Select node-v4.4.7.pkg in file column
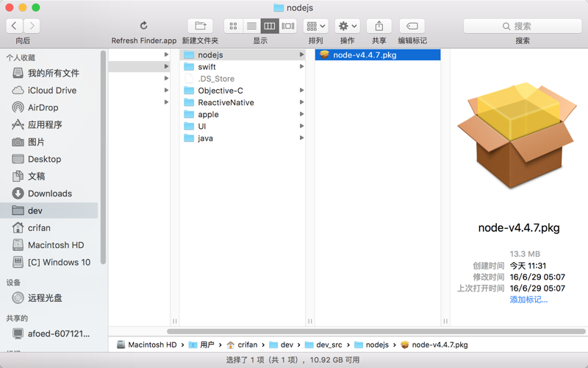This screenshot has height=368, width=588. point(378,54)
